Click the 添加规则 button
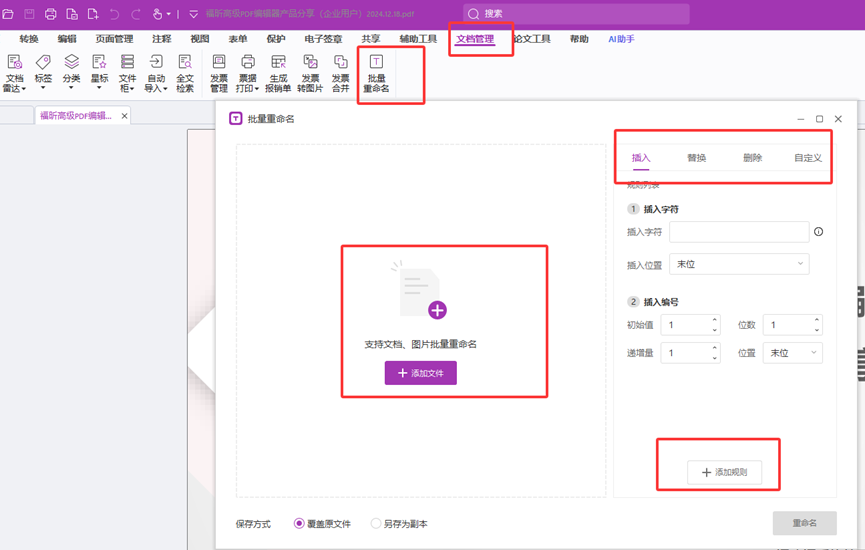The width and height of the screenshot is (865, 550). (x=724, y=472)
